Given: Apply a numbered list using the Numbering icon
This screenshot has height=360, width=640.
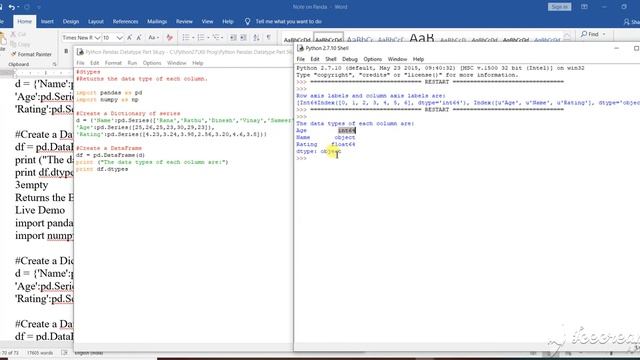Looking at the screenshot, I should tap(200, 38).
